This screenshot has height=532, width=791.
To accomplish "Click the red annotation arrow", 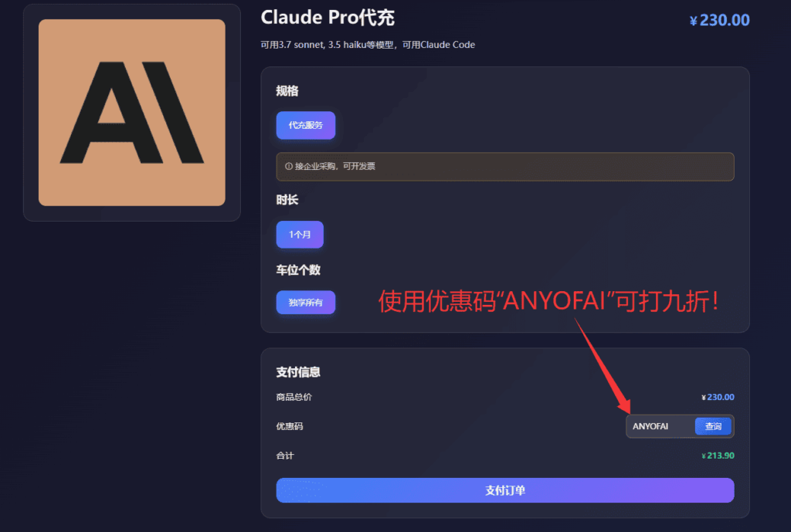I will 603,364.
